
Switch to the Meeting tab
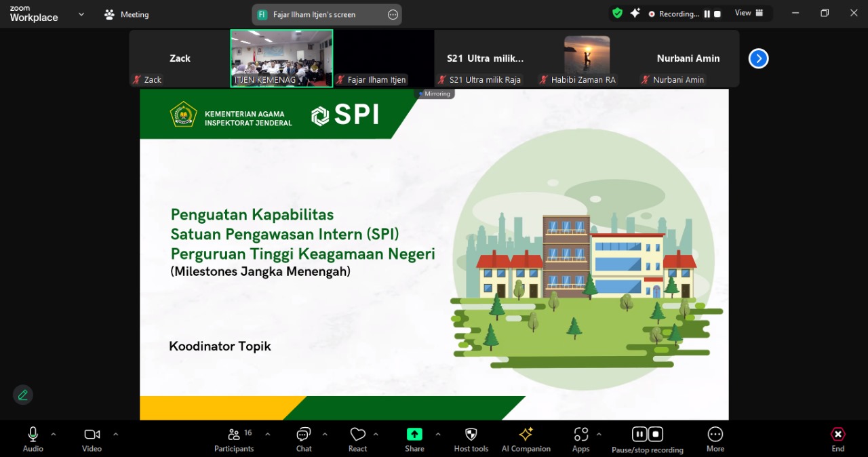[x=127, y=14]
